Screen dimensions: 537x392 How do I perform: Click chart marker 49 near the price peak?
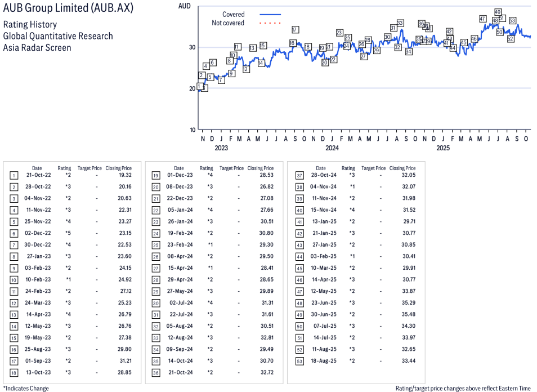coord(498,12)
